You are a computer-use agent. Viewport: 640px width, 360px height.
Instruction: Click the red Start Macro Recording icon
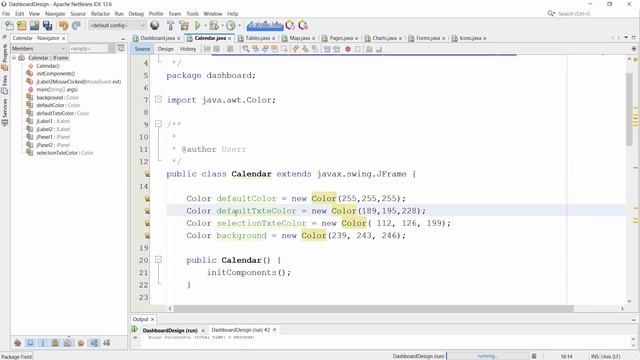click(348, 49)
